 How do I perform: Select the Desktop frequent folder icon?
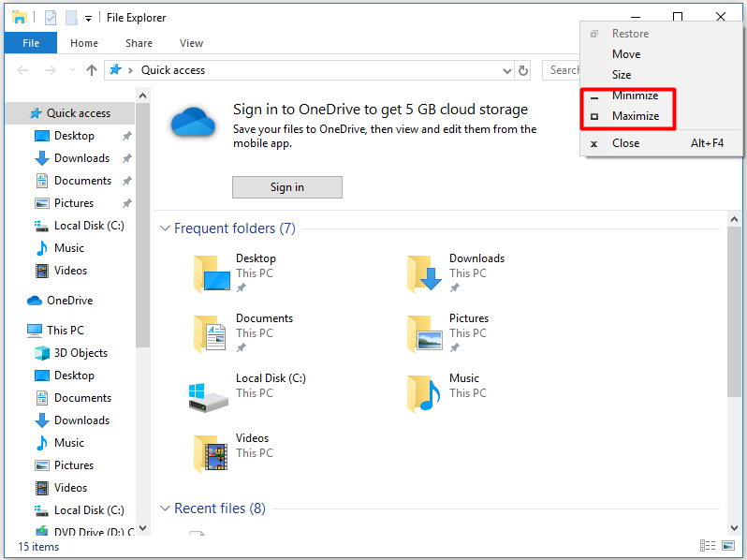point(212,273)
